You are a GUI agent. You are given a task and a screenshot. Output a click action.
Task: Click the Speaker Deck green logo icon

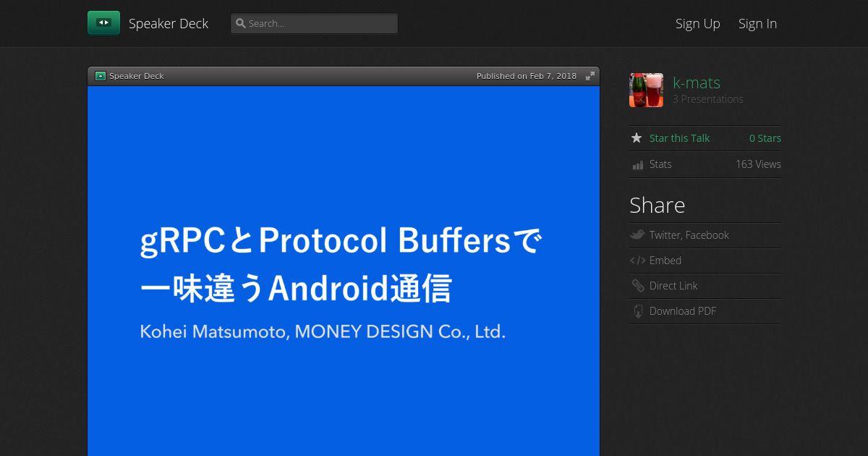(103, 23)
